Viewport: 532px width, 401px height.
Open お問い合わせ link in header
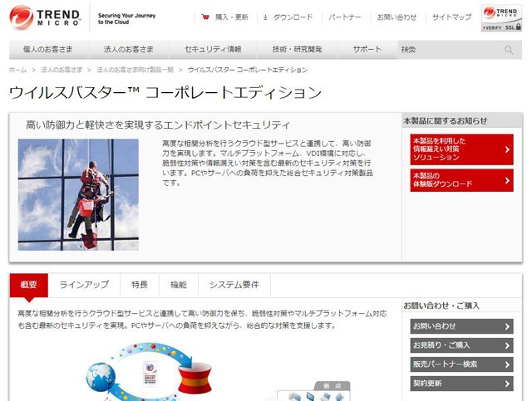[397, 17]
